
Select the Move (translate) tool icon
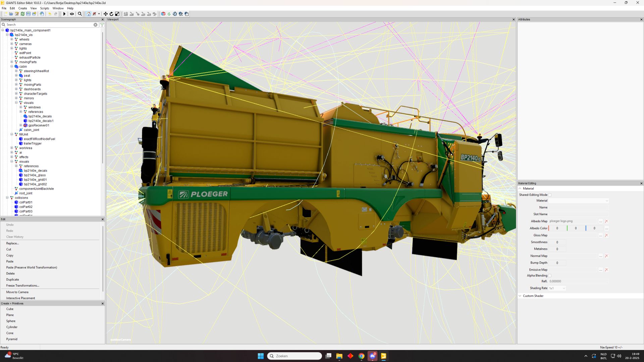pyautogui.click(x=106, y=14)
